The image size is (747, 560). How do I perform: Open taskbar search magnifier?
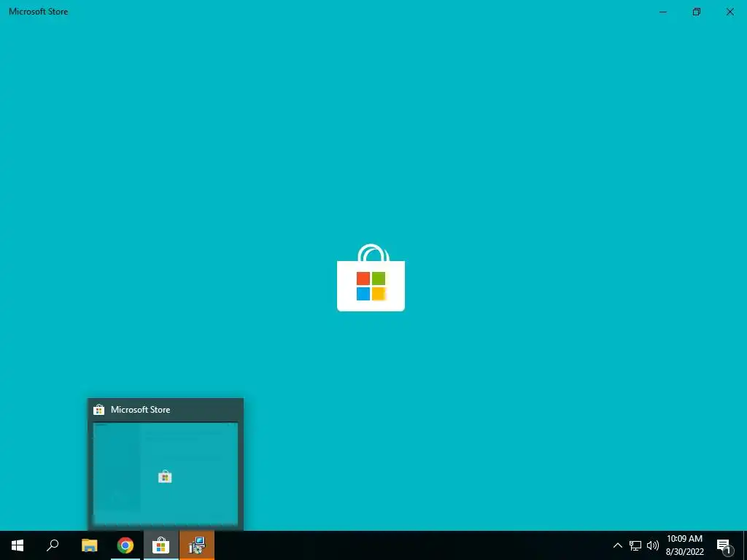(53, 545)
